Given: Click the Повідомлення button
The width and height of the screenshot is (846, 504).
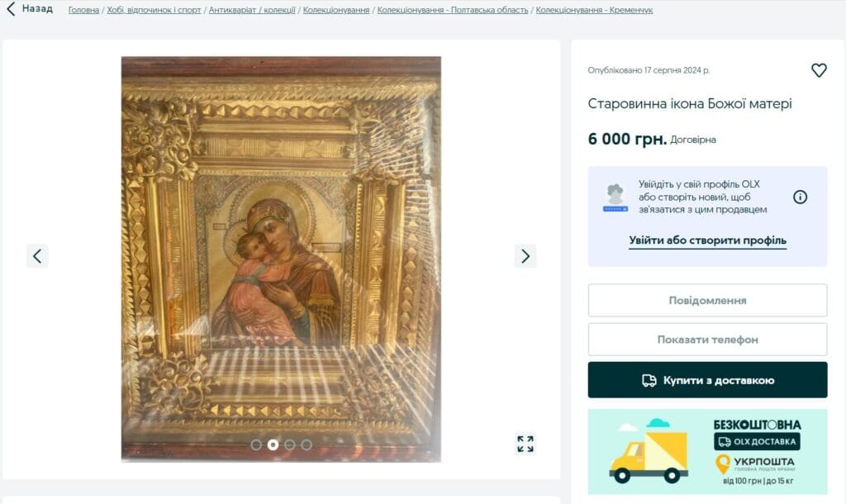Looking at the screenshot, I should coord(707,300).
